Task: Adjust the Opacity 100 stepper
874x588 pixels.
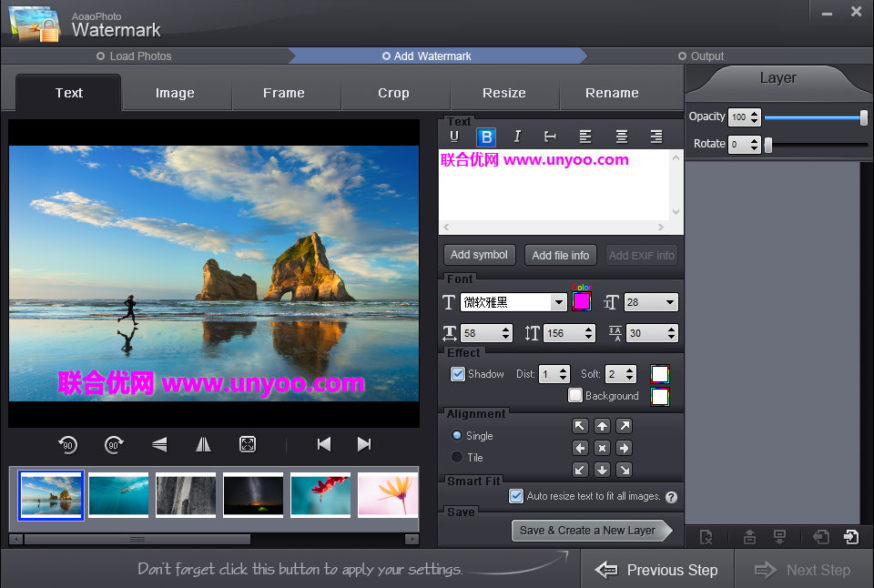Action: pyautogui.click(x=754, y=117)
